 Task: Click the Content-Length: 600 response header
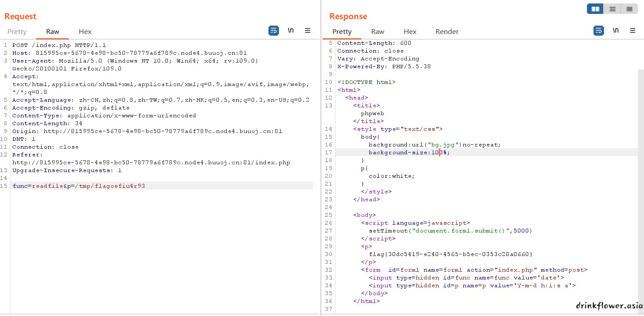pyautogui.click(x=374, y=43)
